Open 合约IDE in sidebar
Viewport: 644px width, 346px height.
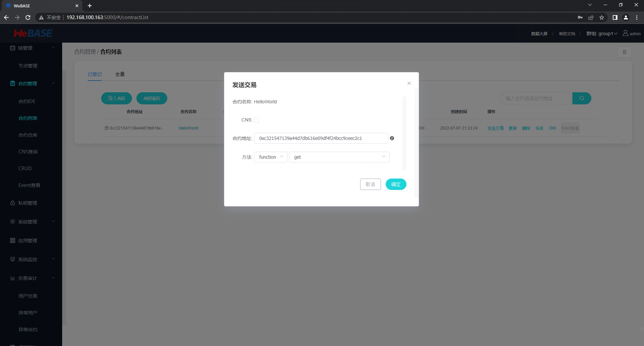coord(27,101)
